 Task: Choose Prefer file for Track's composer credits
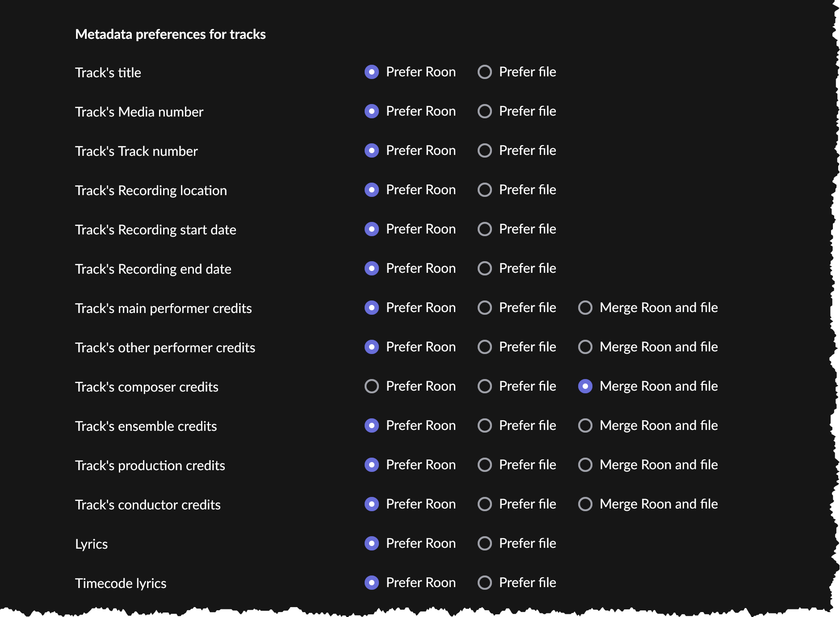tap(485, 386)
